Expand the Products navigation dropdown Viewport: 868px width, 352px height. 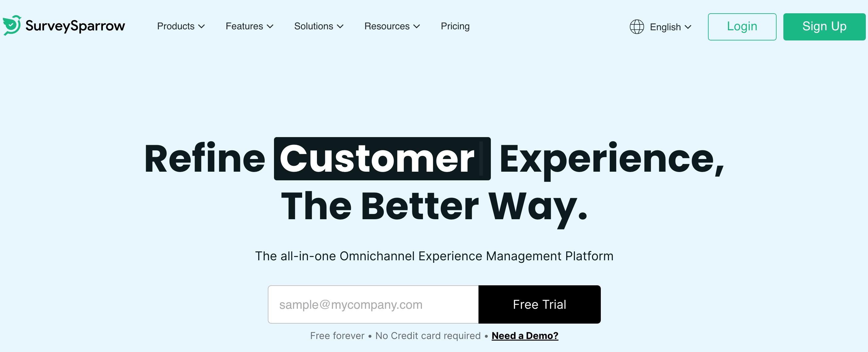(180, 26)
